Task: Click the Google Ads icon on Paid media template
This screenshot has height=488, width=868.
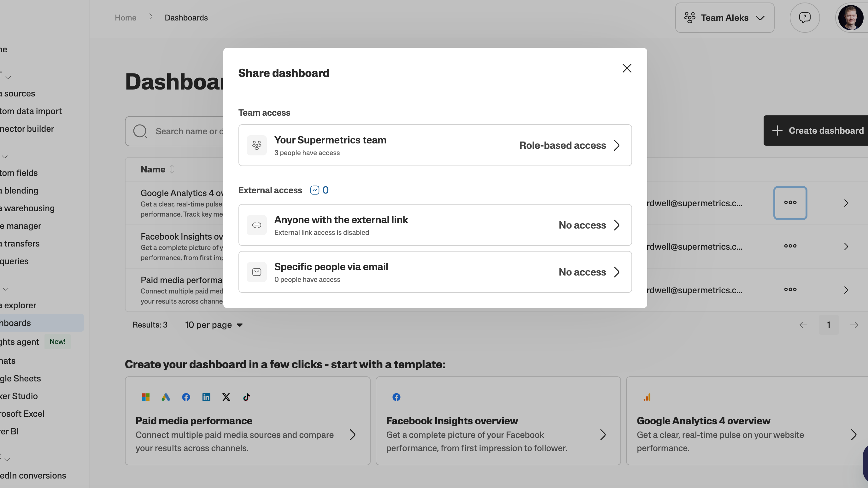Action: tap(166, 397)
